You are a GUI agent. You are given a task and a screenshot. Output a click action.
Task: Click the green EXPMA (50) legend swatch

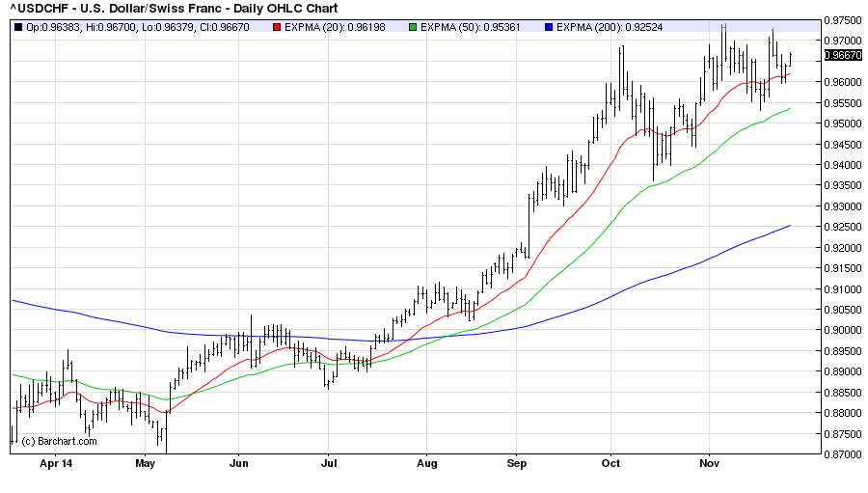414,26
